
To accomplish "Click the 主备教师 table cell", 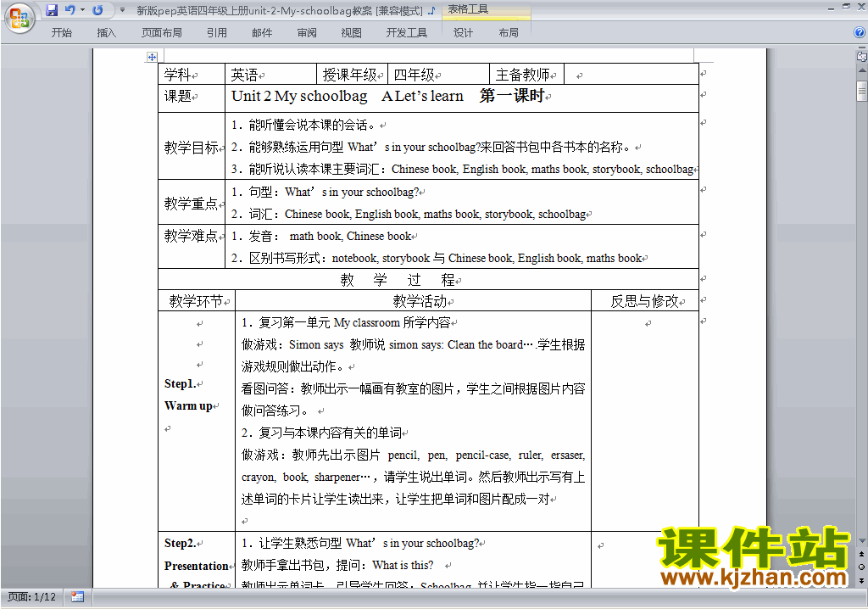I will tap(526, 75).
